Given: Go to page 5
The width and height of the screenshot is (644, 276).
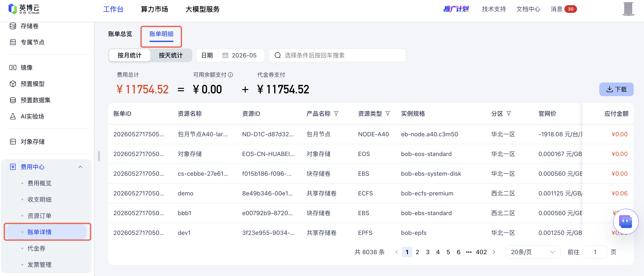Looking at the screenshot, I should point(448,252).
